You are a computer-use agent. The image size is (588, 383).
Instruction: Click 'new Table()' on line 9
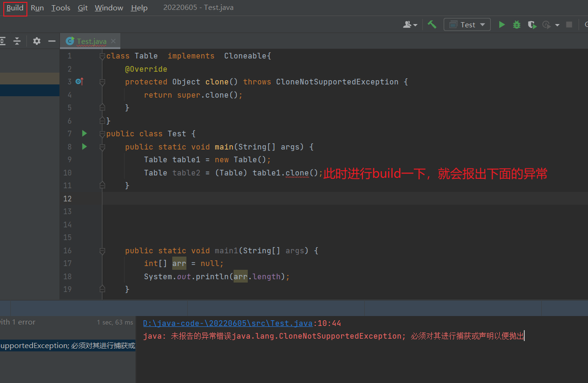[241, 160]
